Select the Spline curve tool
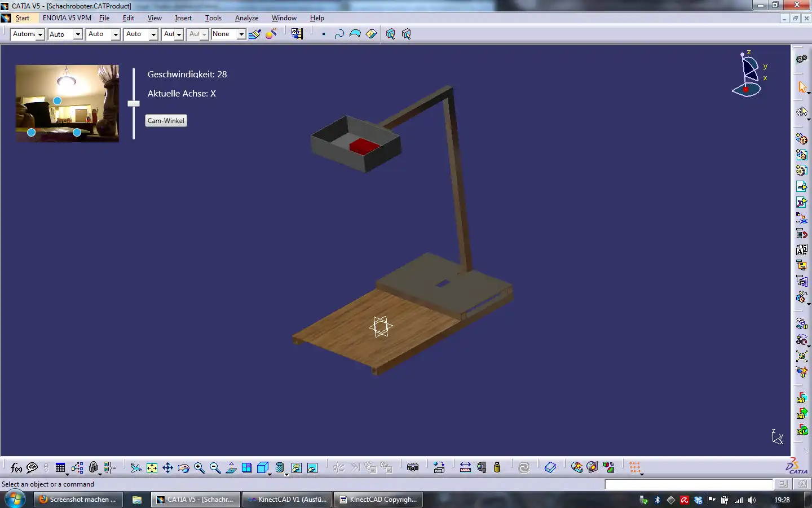The width and height of the screenshot is (812, 508). click(339, 34)
